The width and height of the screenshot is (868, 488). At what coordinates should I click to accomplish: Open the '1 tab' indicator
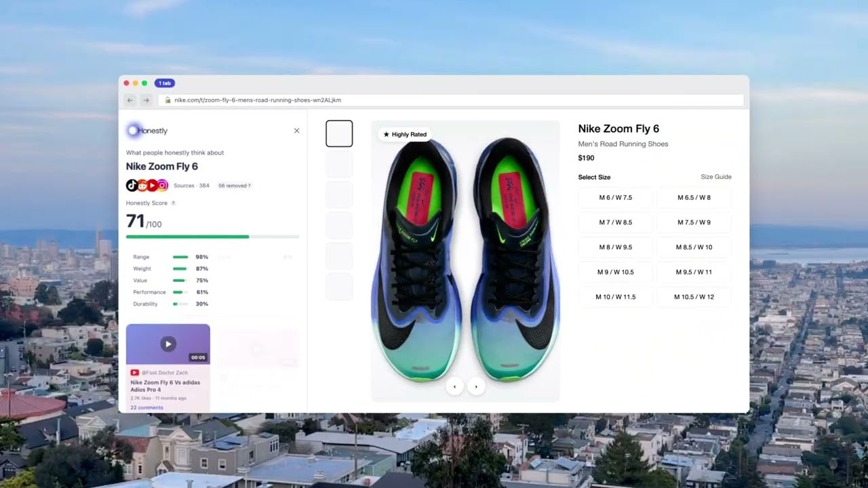[165, 83]
